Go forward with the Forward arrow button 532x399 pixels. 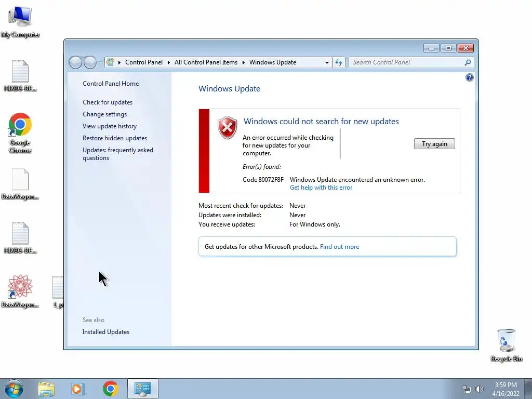coord(90,62)
